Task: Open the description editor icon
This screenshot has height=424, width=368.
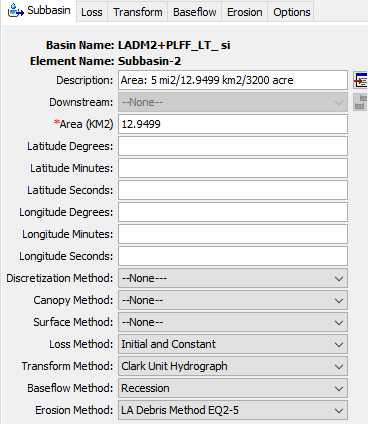Action: coord(361,80)
